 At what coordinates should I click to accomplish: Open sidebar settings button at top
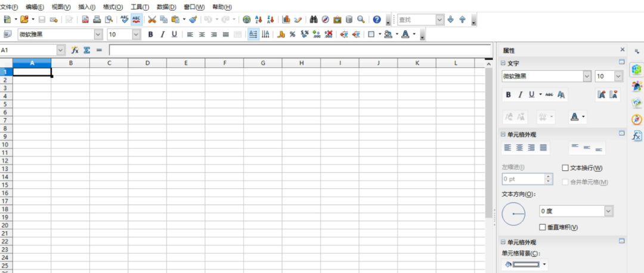tap(637, 51)
